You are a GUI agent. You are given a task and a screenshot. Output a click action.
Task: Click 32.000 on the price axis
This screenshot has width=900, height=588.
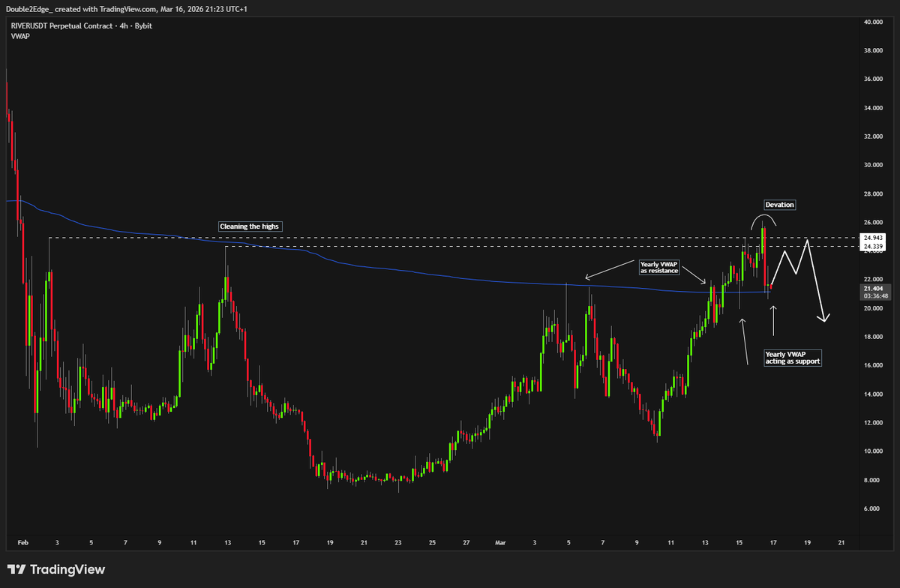coord(872,136)
